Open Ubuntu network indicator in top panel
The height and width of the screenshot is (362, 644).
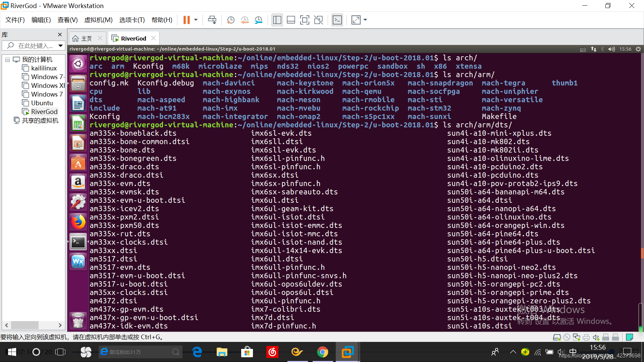[594, 49]
